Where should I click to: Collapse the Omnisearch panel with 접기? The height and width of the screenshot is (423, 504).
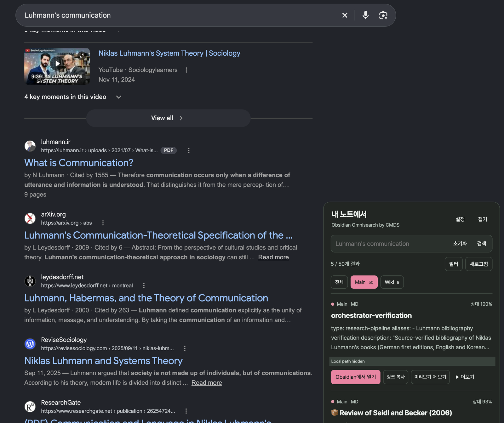click(482, 219)
